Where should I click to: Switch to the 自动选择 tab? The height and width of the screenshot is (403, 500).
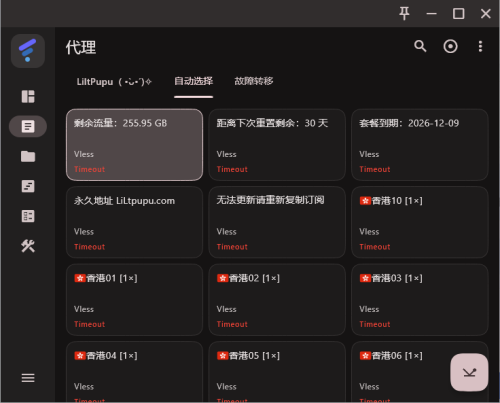(194, 81)
